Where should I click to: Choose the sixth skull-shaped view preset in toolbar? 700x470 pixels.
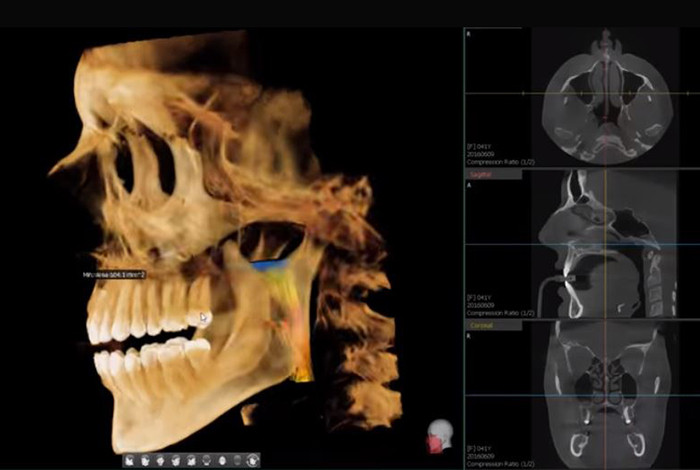tap(207, 461)
